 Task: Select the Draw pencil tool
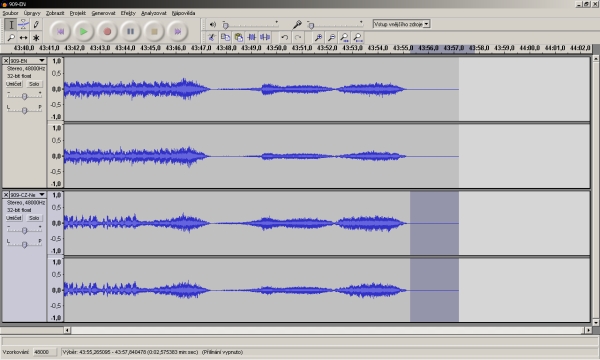tap(36, 24)
